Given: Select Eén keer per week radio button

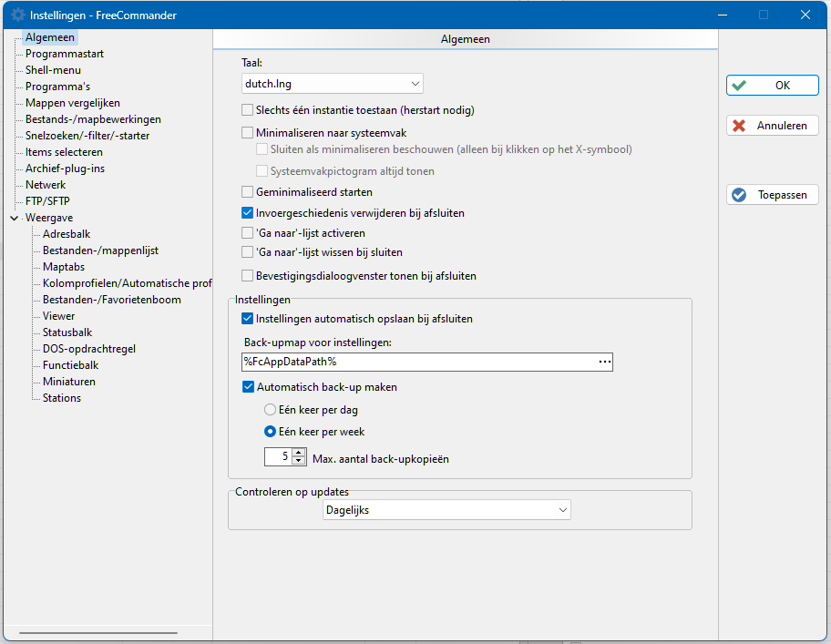Looking at the screenshot, I should tap(270, 432).
